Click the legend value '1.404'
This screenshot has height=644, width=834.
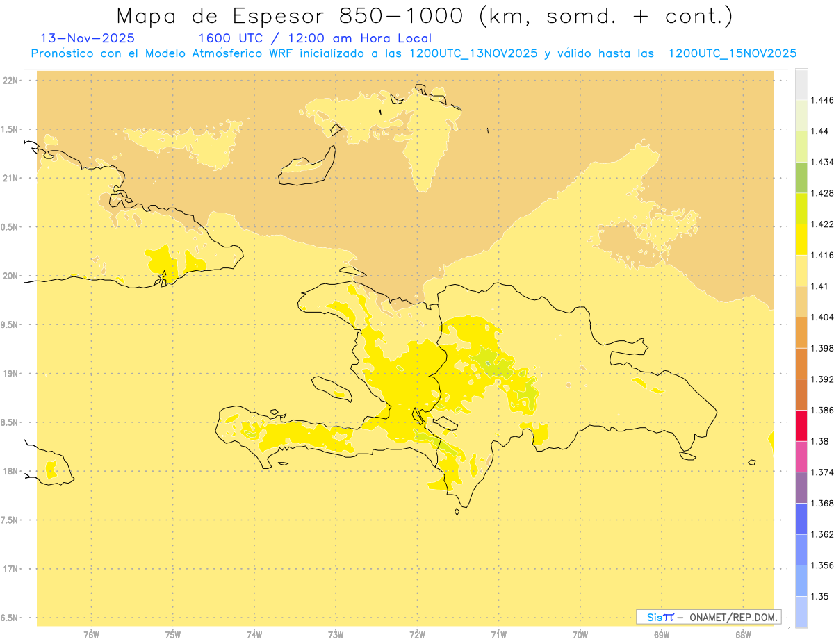[823, 317]
